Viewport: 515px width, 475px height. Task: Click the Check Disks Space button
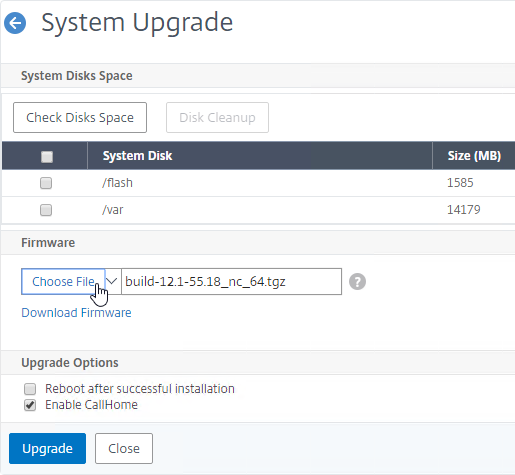tap(80, 117)
